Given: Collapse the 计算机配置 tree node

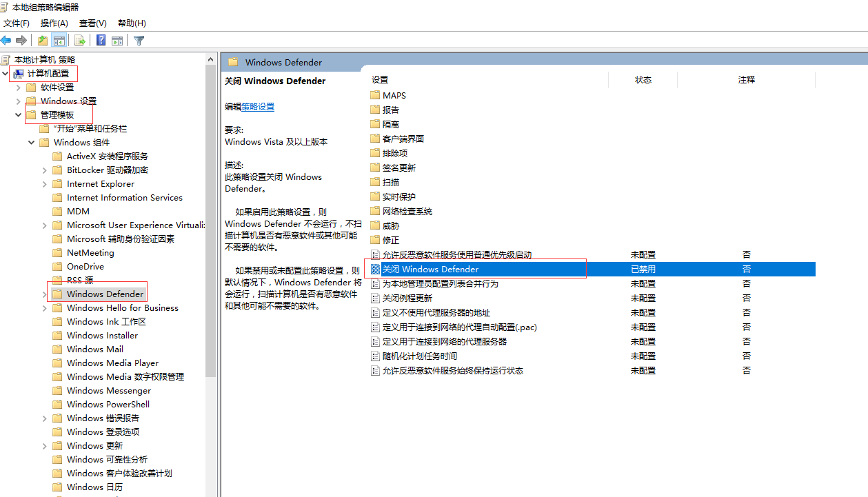Looking at the screenshot, I should 6,74.
